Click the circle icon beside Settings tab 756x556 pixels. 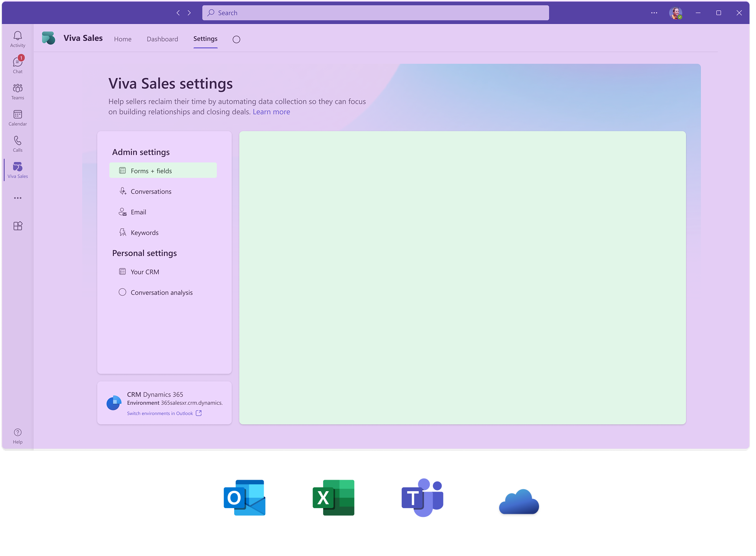tap(237, 39)
